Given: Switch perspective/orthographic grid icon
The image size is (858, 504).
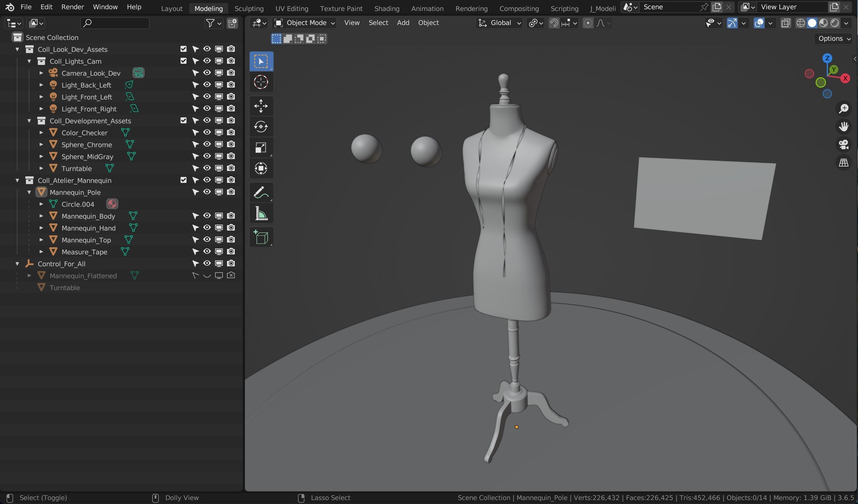Looking at the screenshot, I should pos(844,163).
